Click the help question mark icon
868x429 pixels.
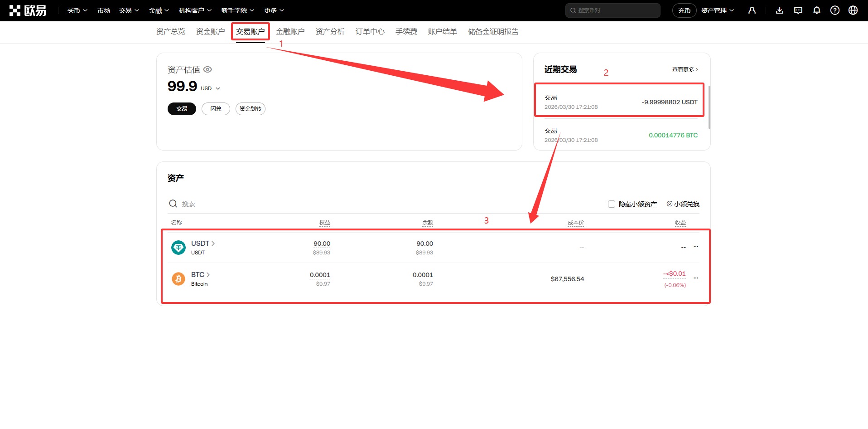pos(835,10)
